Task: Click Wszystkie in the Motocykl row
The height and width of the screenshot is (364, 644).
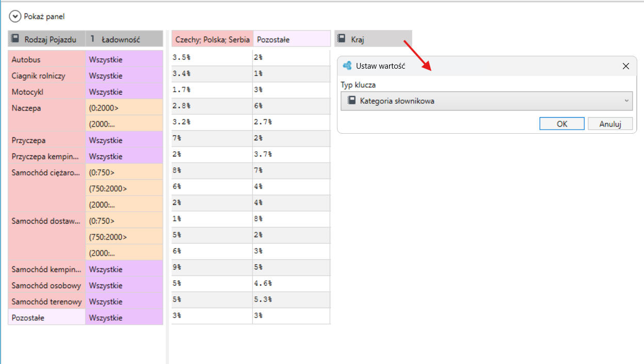Action: (124, 92)
